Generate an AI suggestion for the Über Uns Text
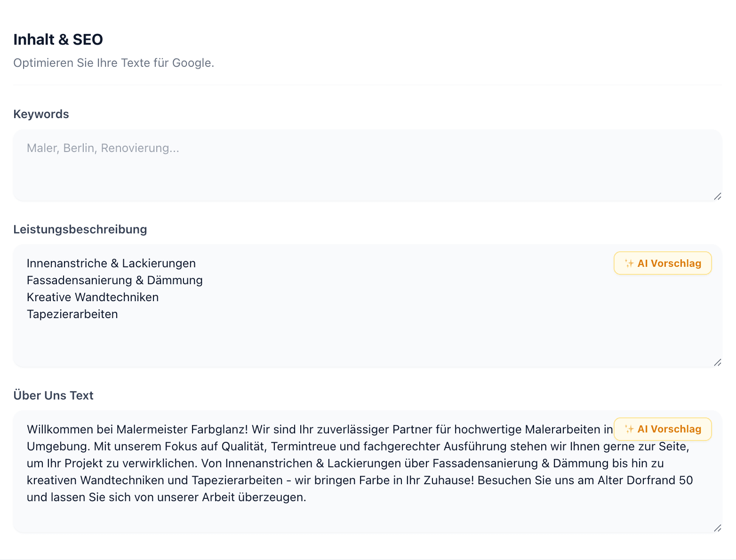The height and width of the screenshot is (560, 736). (x=663, y=429)
